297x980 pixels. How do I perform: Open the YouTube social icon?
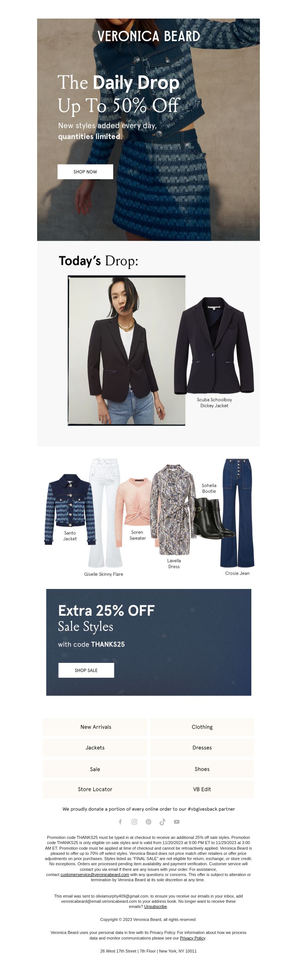[176, 822]
